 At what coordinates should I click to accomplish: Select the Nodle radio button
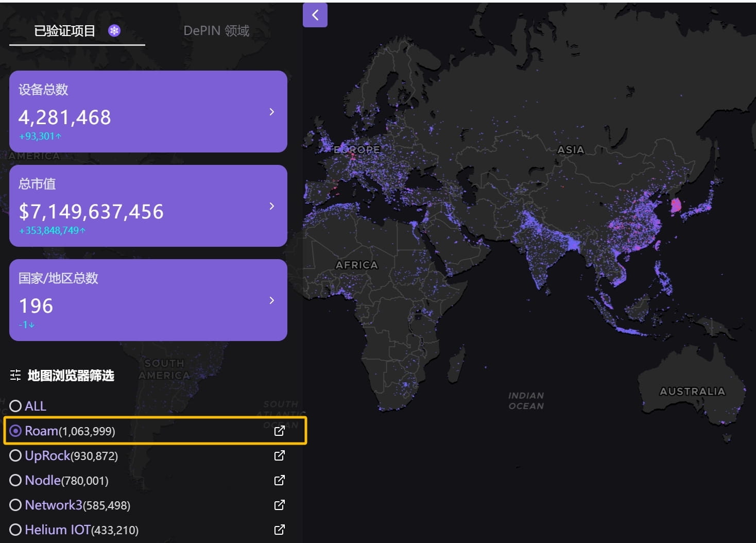pos(15,480)
